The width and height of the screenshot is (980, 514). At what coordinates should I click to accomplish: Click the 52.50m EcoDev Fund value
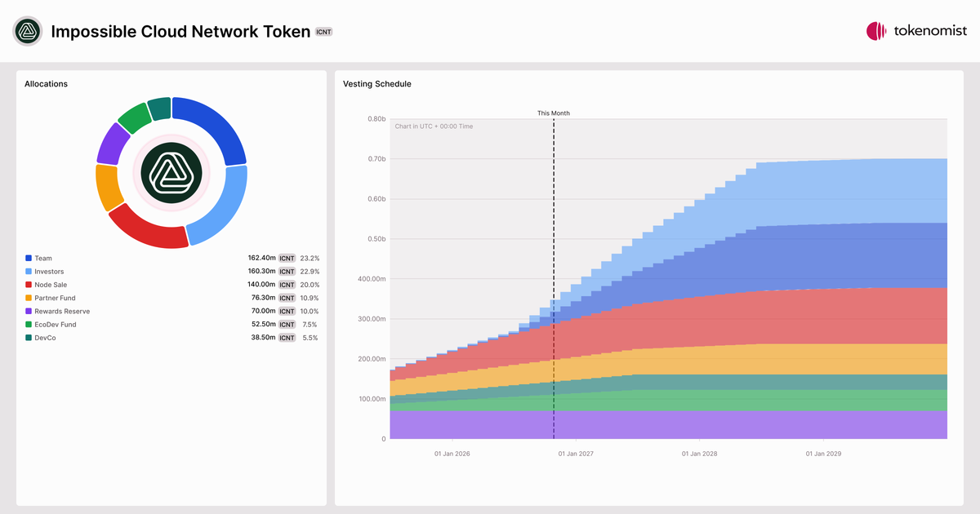(263, 325)
